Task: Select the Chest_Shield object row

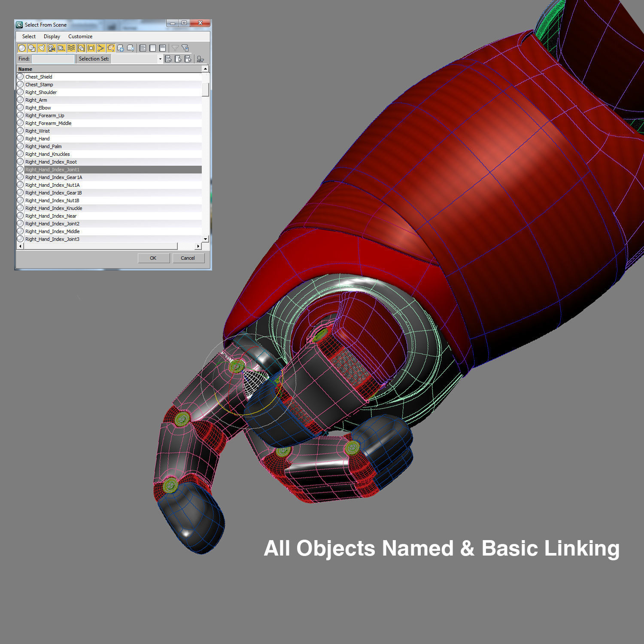Action: coord(109,77)
